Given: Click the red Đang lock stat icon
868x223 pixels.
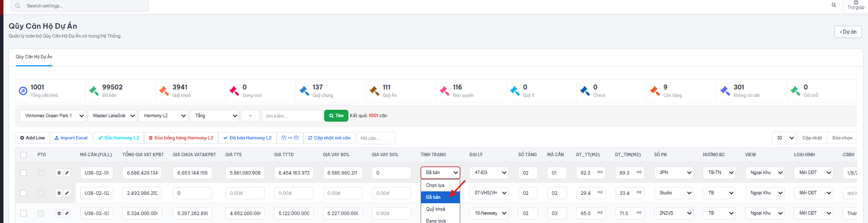Looking at the screenshot, I should click(x=234, y=91).
